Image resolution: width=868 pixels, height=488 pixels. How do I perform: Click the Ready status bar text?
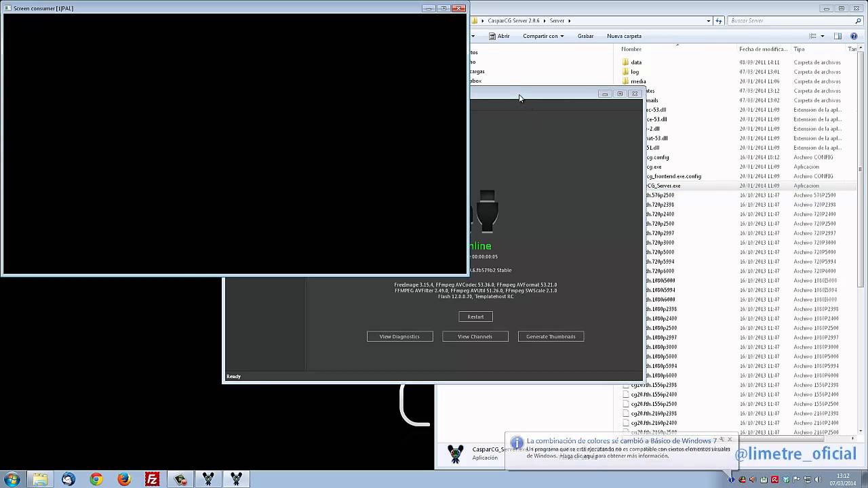tap(233, 376)
